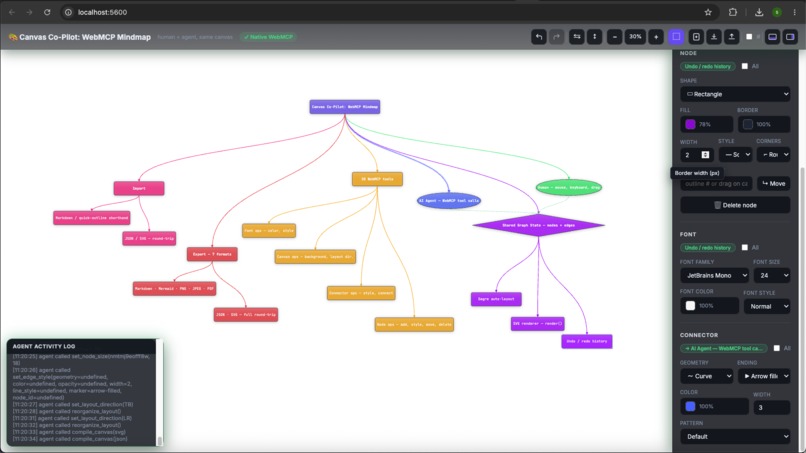Open the browser three-dot menu

tap(794, 12)
